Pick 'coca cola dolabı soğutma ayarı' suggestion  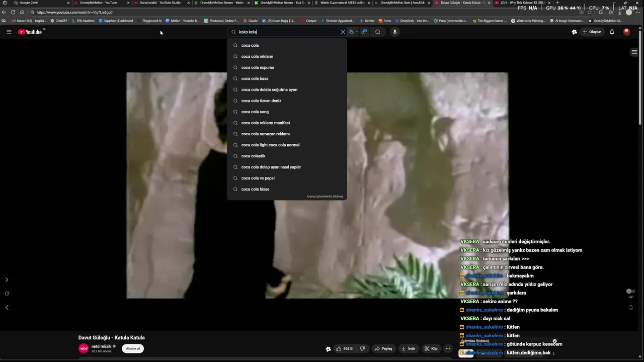287,89
